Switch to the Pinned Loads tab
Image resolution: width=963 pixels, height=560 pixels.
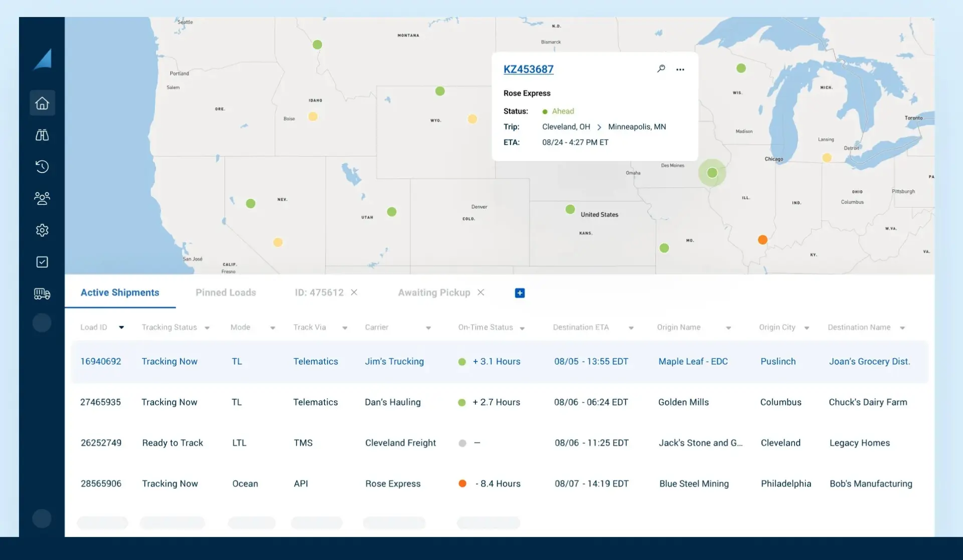click(x=226, y=292)
